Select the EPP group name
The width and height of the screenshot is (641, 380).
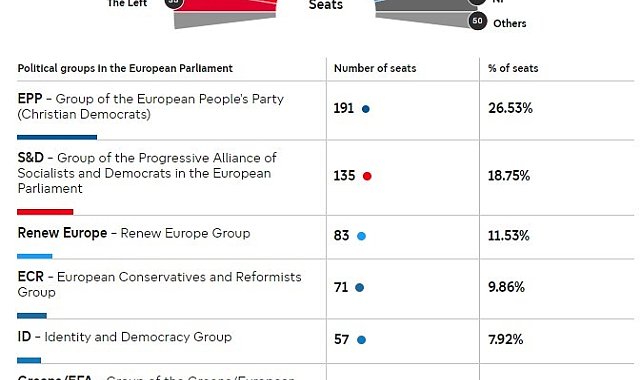(x=30, y=98)
